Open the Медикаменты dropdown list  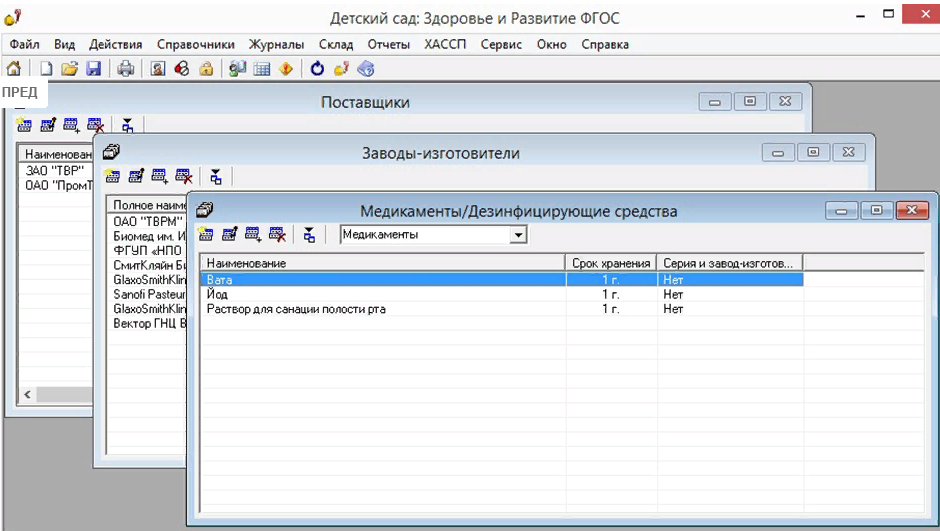[517, 235]
